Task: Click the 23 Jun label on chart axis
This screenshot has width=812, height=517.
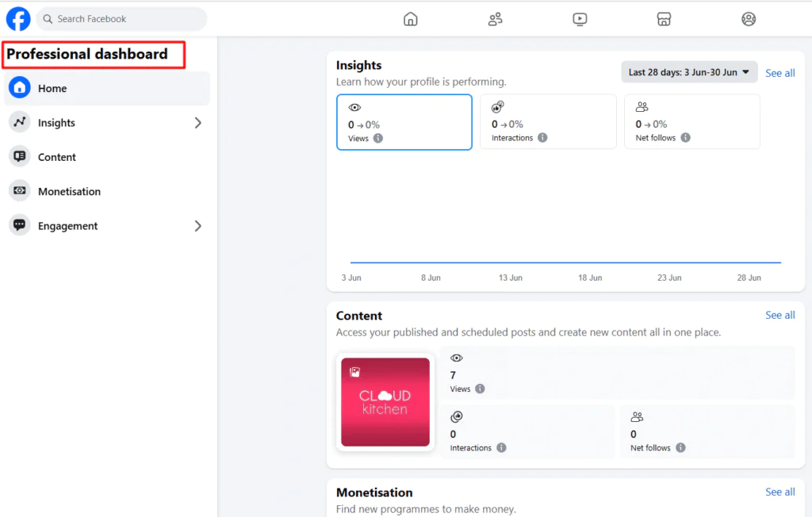Action: (669, 278)
